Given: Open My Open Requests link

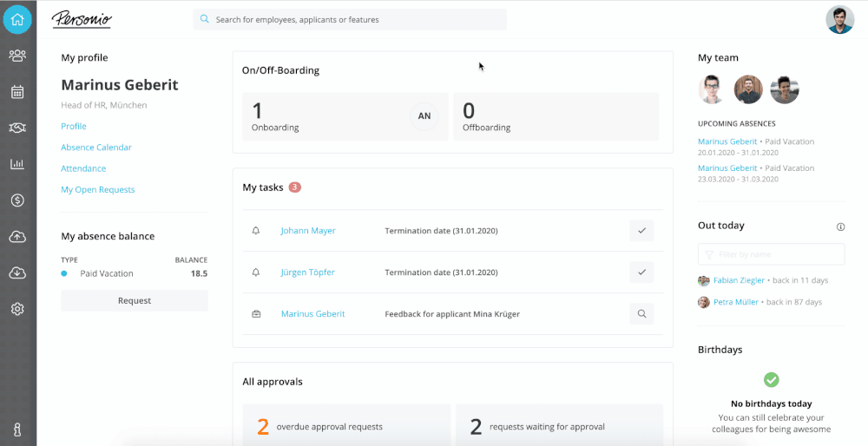Looking at the screenshot, I should coord(98,189).
